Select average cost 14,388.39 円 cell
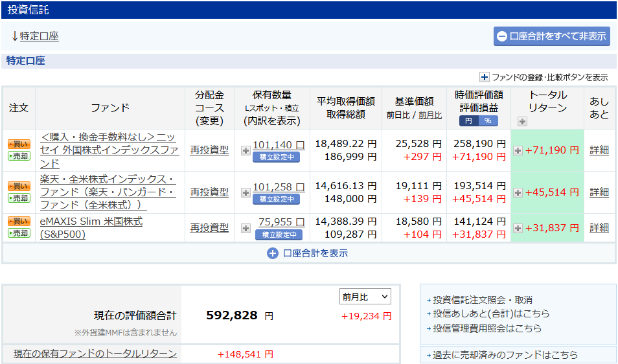 click(x=346, y=222)
